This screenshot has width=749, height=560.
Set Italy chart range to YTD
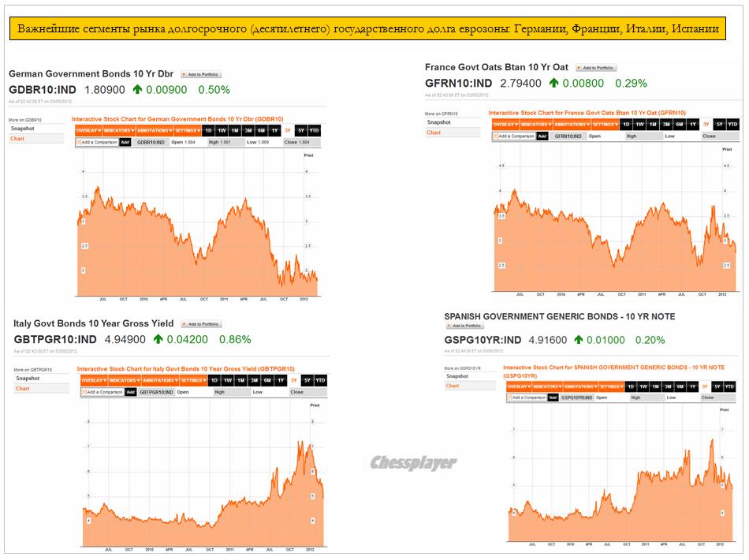click(320, 381)
